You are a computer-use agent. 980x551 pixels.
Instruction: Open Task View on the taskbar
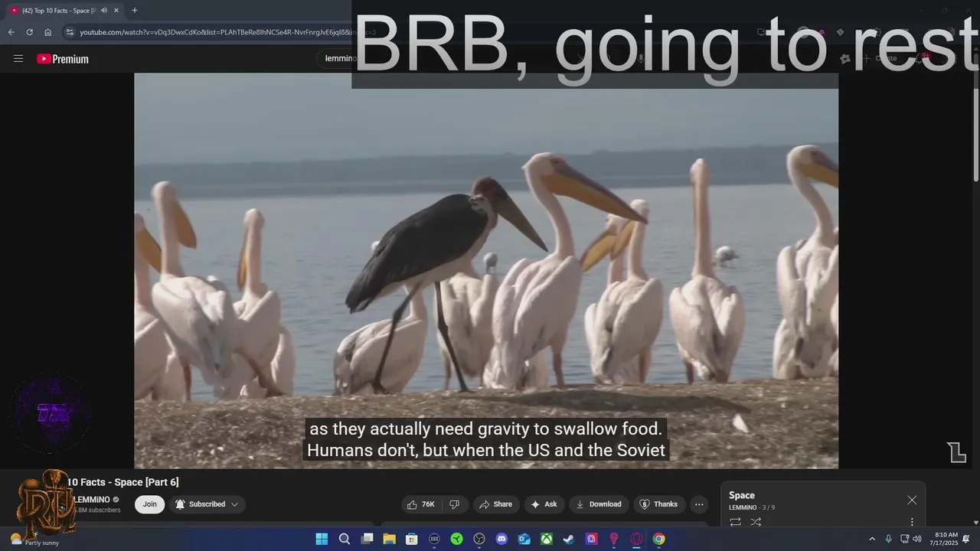pyautogui.click(x=367, y=539)
